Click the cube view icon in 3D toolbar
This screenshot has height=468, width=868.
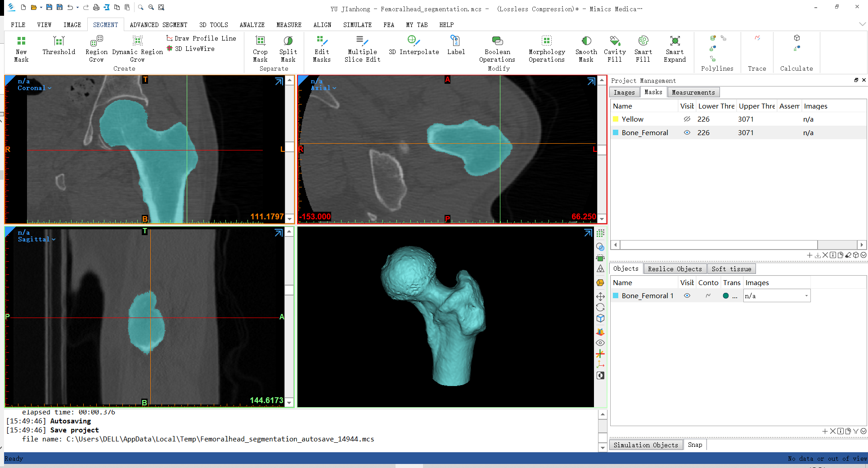click(x=600, y=318)
